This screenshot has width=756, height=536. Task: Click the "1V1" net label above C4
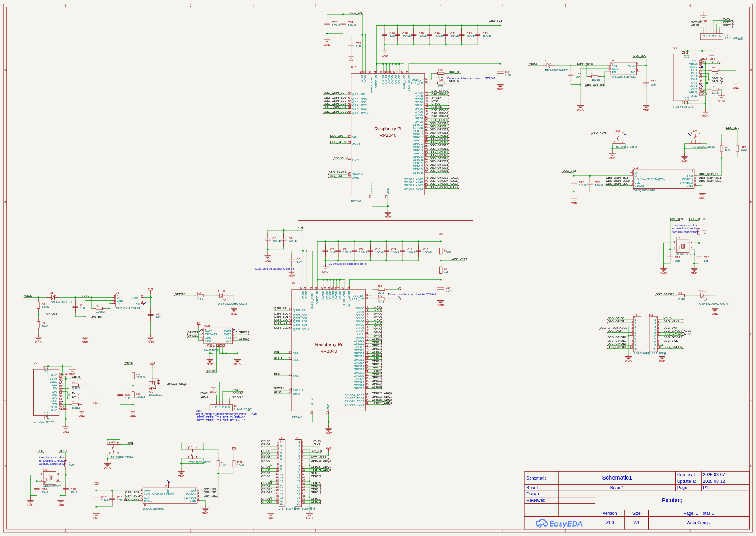[x=300, y=229]
